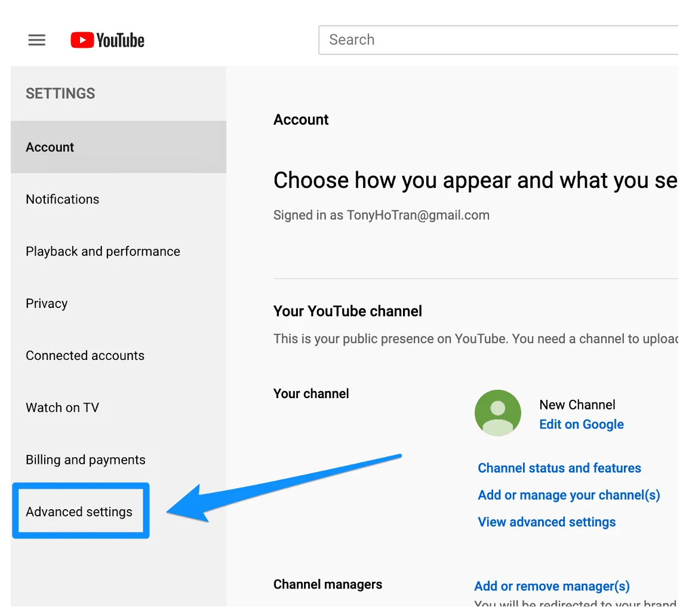Open the hamburger guide menu
This screenshot has width=689, height=616.
[x=37, y=40]
